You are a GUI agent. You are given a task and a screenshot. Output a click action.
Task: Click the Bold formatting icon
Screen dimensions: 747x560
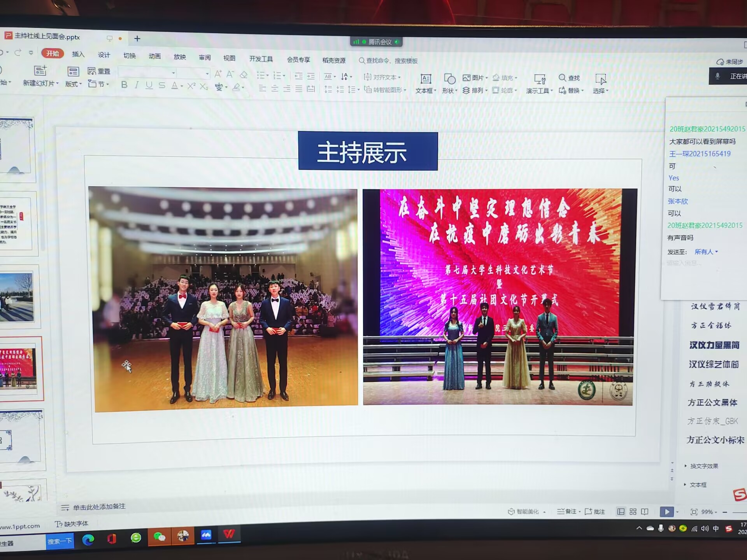[x=124, y=85]
